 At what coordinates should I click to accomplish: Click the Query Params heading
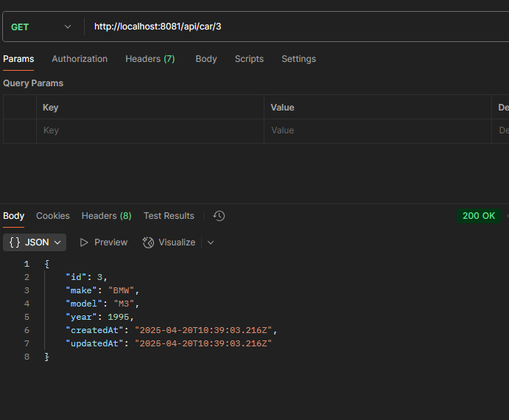point(33,83)
